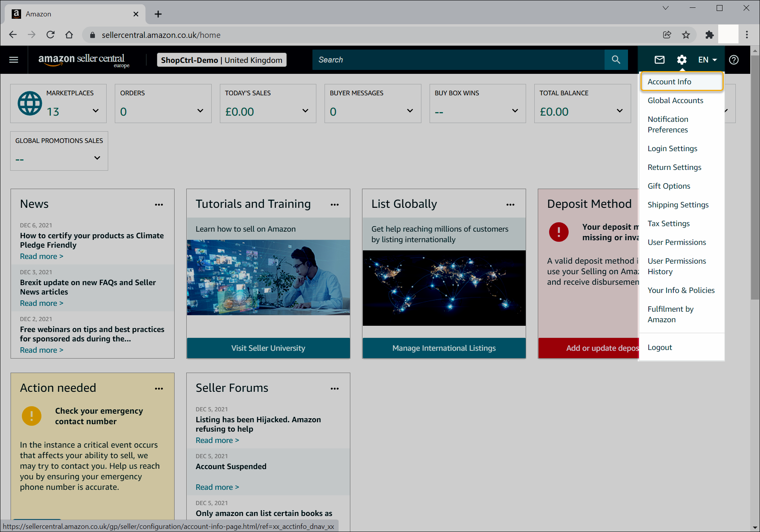Open the browser extensions puzzle icon

710,35
